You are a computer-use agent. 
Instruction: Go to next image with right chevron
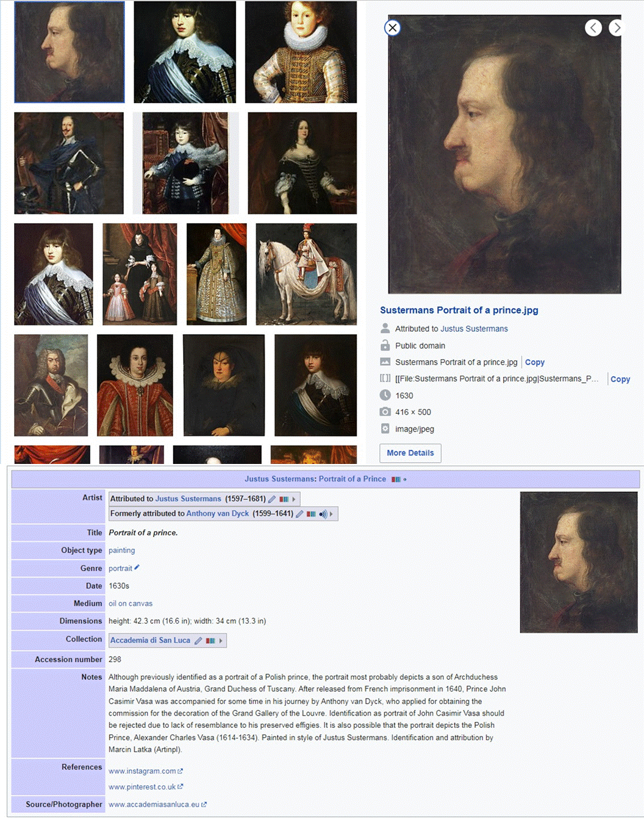[x=616, y=27]
